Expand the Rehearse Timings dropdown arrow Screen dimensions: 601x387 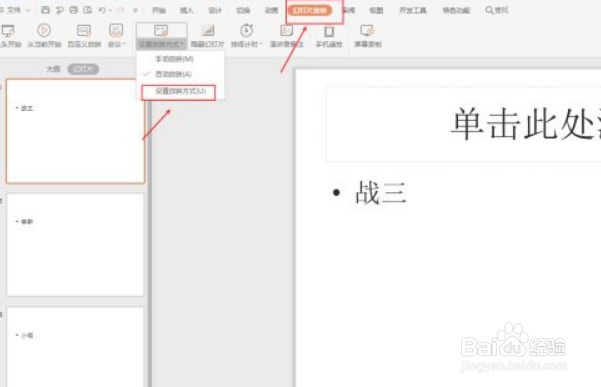tap(261, 44)
